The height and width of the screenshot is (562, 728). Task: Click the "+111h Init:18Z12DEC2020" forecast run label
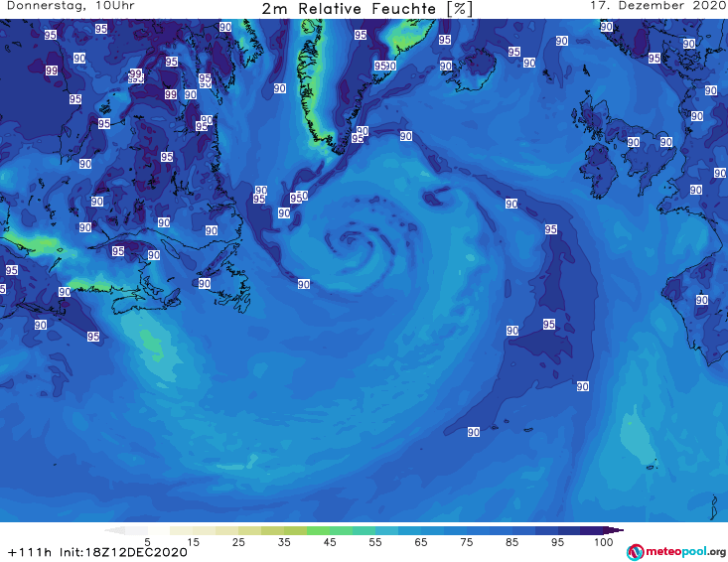(97, 552)
